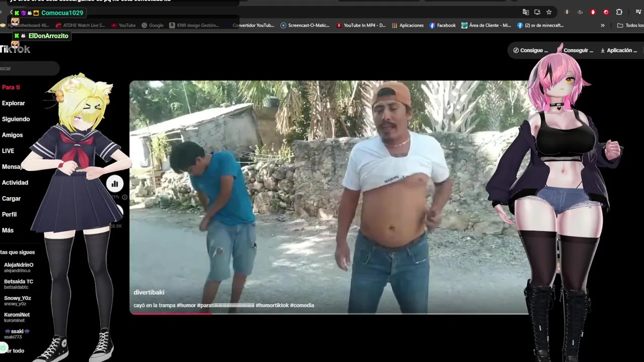Viewport: 644px width, 362px height.
Task: Seek on the video progress bar
Action: [330, 313]
